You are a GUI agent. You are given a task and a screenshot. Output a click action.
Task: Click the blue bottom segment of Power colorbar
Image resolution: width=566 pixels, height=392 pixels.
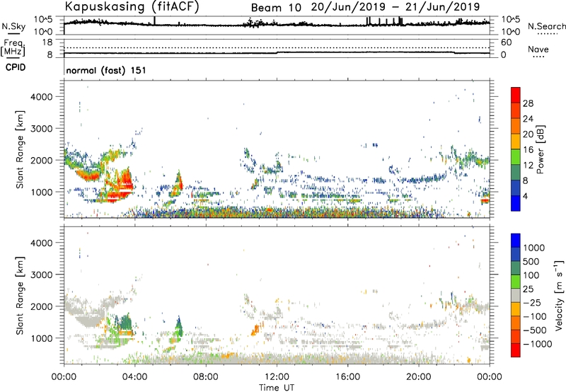[516, 203]
